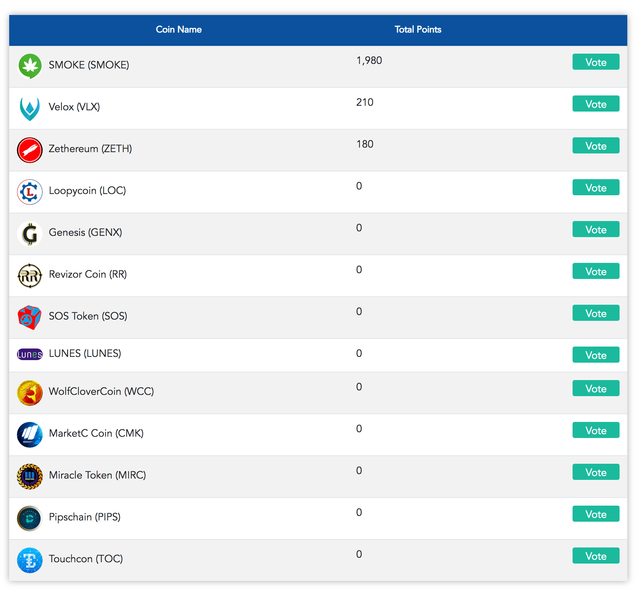Click the 180 points value
Image resolution: width=640 pixels, height=592 pixels.
364,144
